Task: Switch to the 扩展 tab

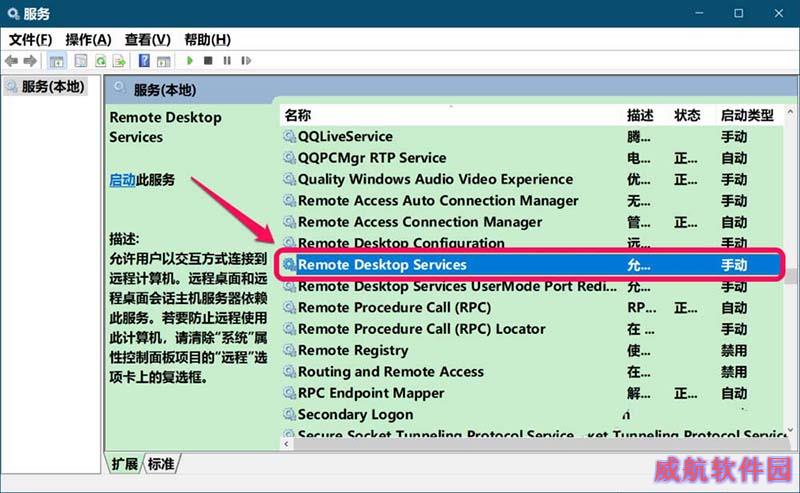Action: pos(124,464)
